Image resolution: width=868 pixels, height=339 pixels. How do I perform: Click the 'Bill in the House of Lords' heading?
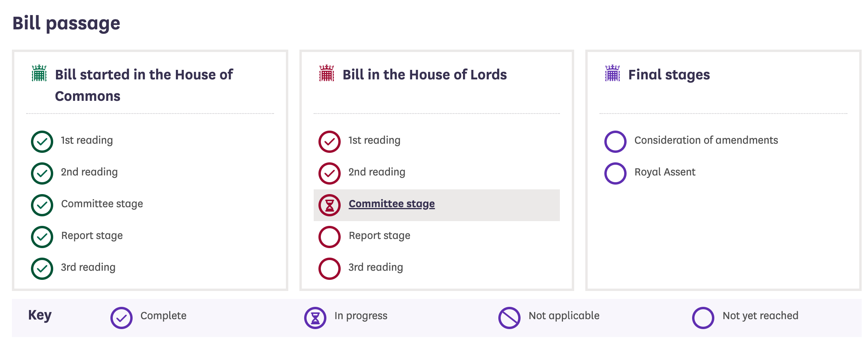(x=424, y=75)
